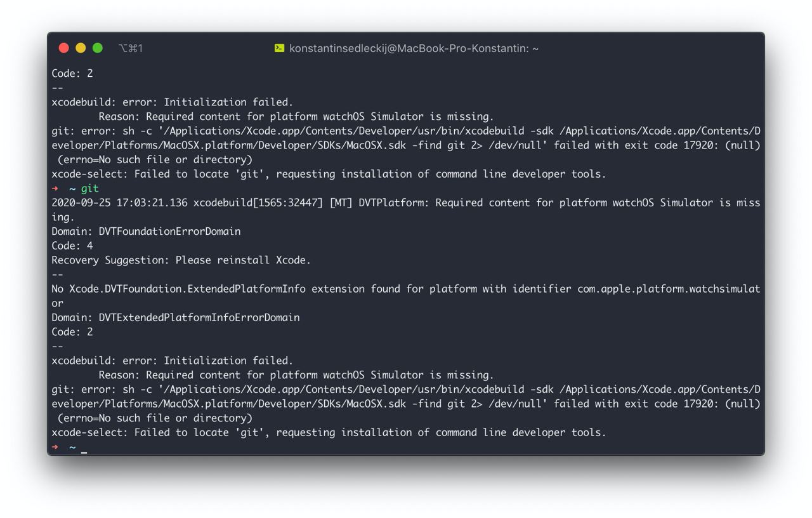Click the red prompt arrow on the last line
The height and width of the screenshot is (518, 812).
coord(55,447)
